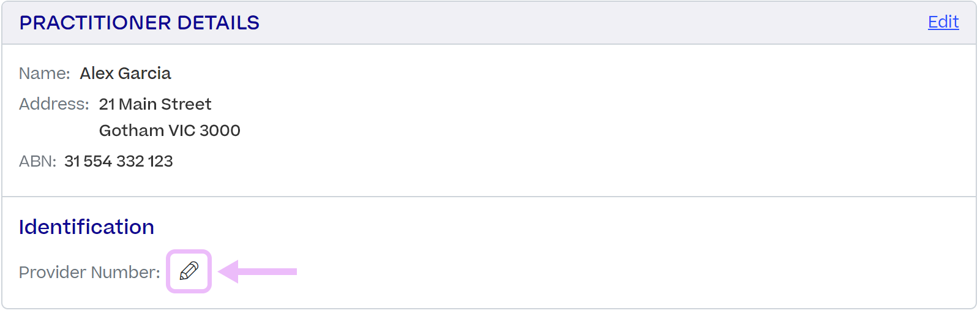Click the ABN field label
Image resolution: width=980 pixels, height=313 pixels.
point(37,161)
